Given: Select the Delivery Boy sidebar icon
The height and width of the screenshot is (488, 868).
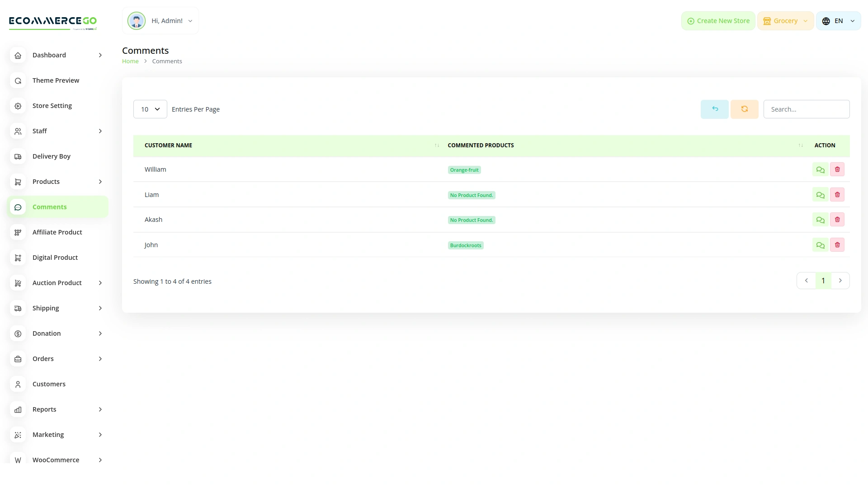Looking at the screenshot, I should [x=18, y=156].
